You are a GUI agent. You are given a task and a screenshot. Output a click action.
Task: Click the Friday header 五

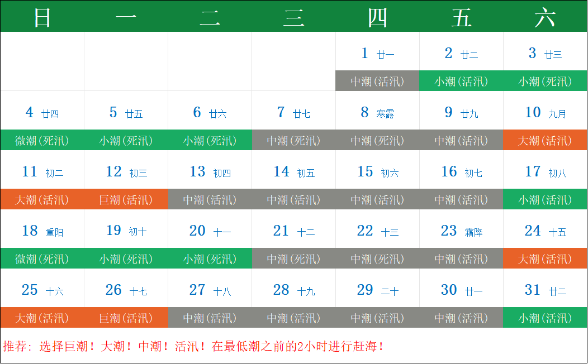[461, 17]
